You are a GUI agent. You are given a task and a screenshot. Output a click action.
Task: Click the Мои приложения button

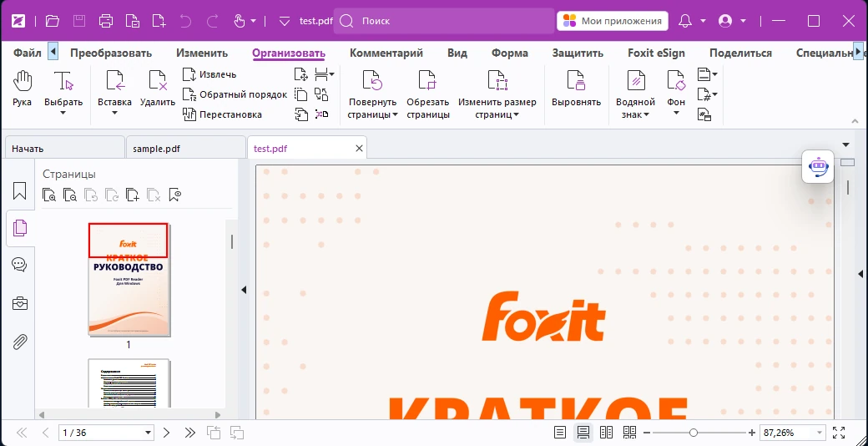613,21
